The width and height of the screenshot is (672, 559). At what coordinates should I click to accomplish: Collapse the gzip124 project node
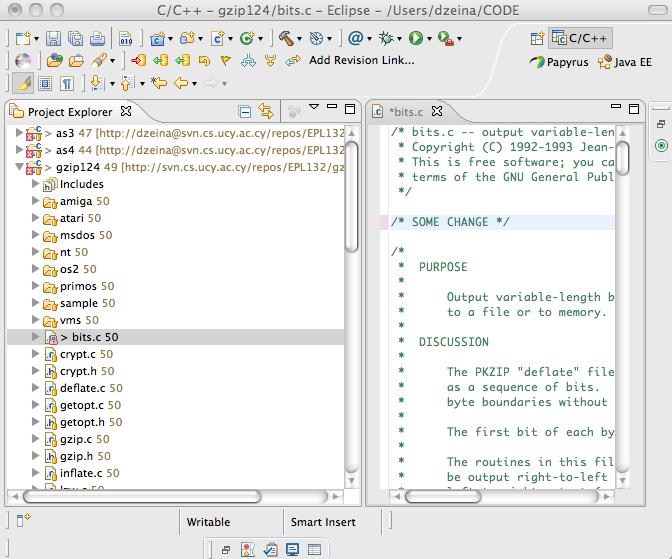tap(19, 167)
